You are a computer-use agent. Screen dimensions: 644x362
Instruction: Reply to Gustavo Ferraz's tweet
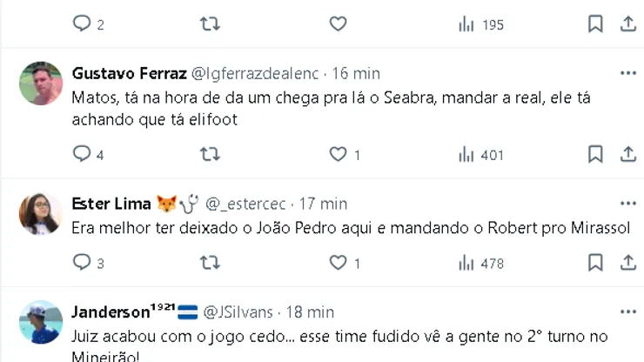[x=82, y=154]
